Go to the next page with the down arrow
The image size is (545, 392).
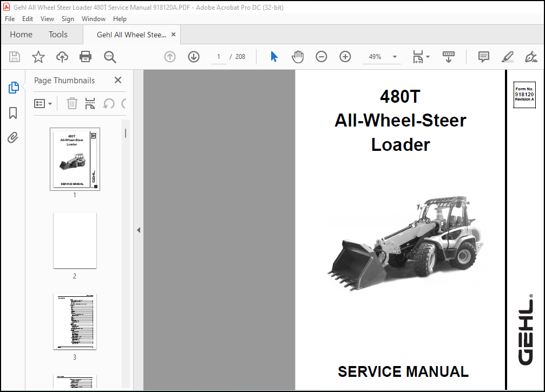click(x=194, y=57)
